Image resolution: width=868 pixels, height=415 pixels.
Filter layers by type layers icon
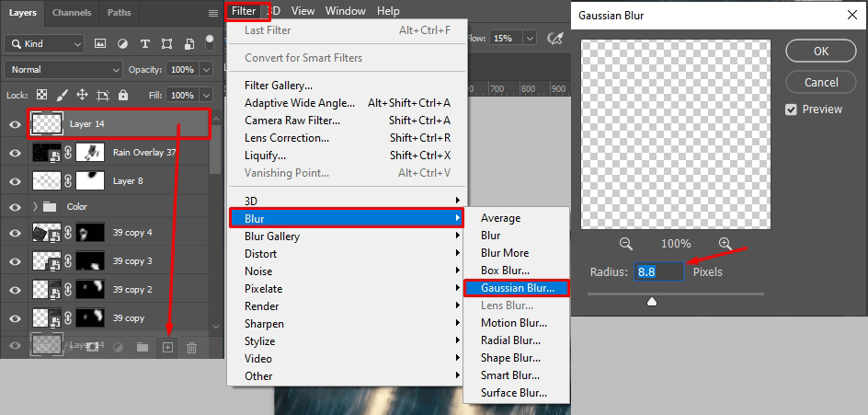coord(145,44)
